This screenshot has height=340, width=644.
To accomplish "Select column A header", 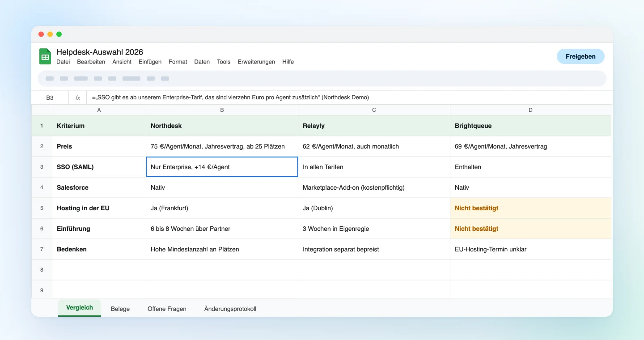I will pos(99,110).
